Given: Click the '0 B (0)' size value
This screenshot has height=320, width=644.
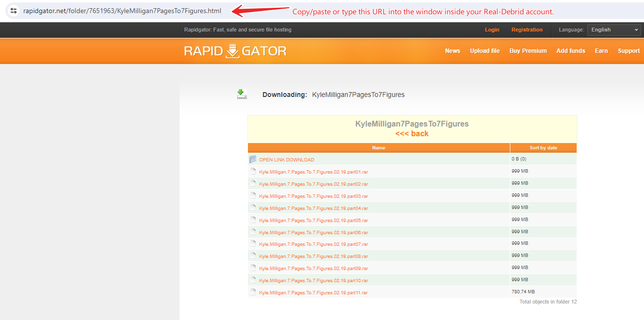Looking at the screenshot, I should click(519, 159).
